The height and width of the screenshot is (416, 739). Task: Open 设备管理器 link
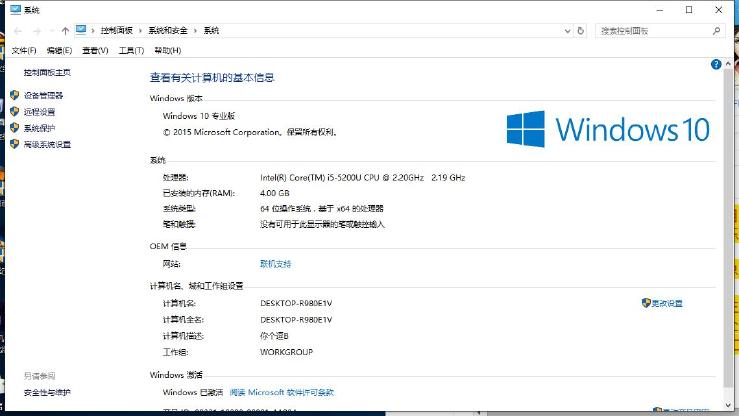click(x=43, y=96)
